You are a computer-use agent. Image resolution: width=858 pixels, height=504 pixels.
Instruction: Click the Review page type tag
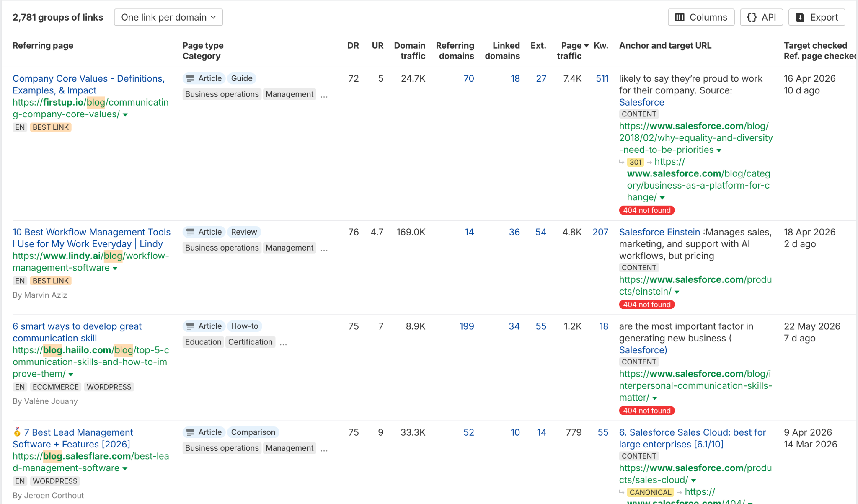click(x=244, y=232)
